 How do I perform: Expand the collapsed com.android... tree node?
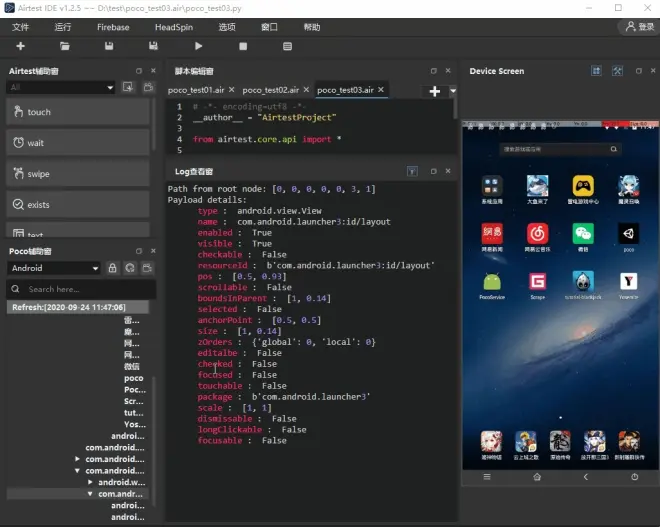77,459
